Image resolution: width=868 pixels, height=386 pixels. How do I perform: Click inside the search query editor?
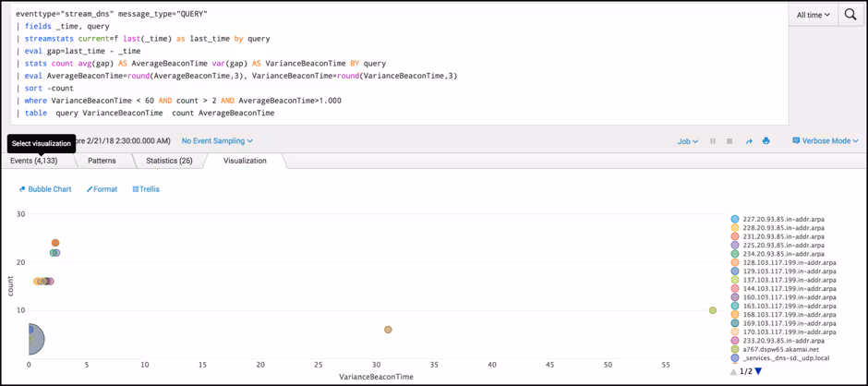pyautogui.click(x=397, y=63)
